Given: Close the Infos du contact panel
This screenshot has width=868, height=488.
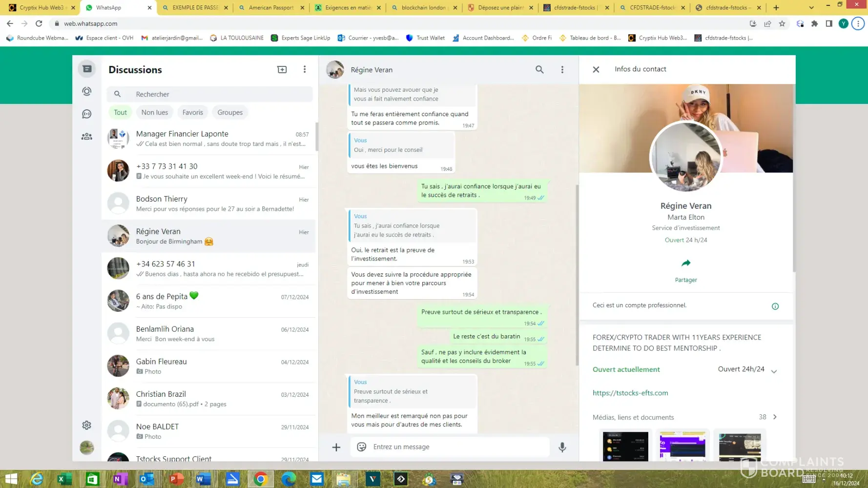Looking at the screenshot, I should 596,69.
